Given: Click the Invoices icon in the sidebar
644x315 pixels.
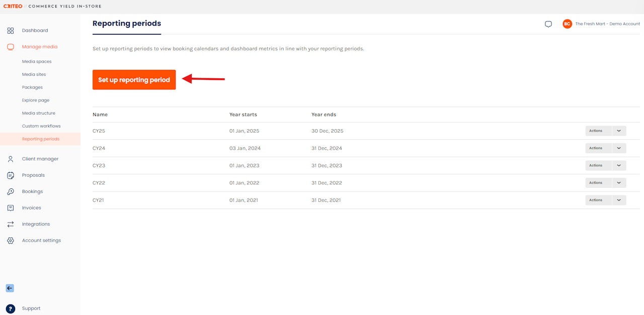Looking at the screenshot, I should pyautogui.click(x=11, y=208).
